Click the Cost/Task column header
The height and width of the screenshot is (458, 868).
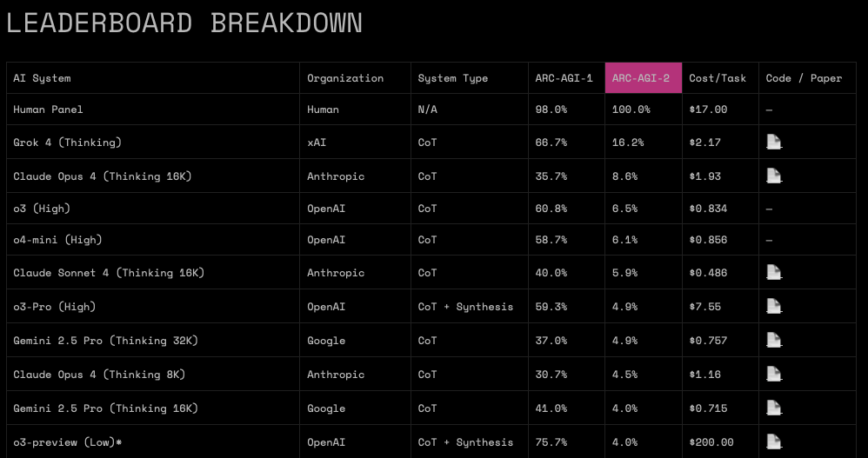click(718, 78)
